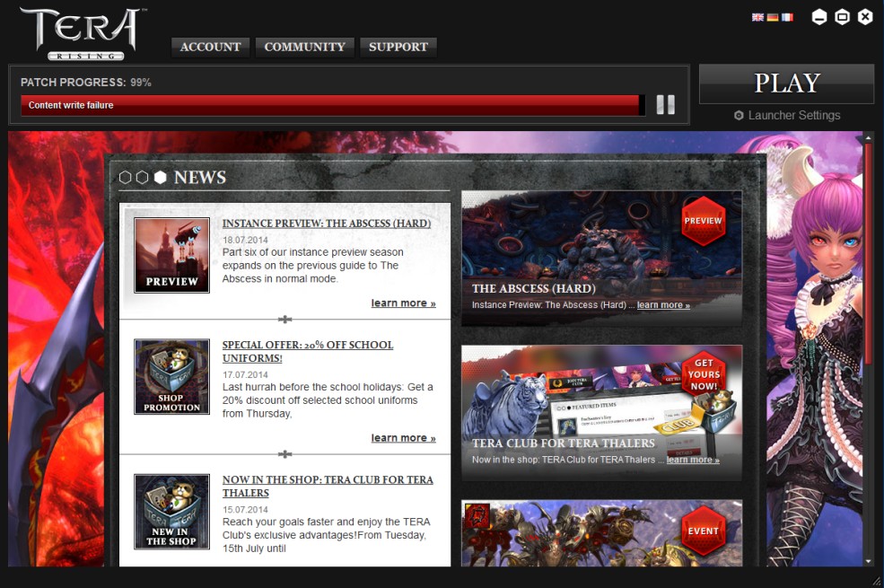The image size is (884, 588).
Task: Open the PREVIEW news thumbnail
Action: (172, 255)
